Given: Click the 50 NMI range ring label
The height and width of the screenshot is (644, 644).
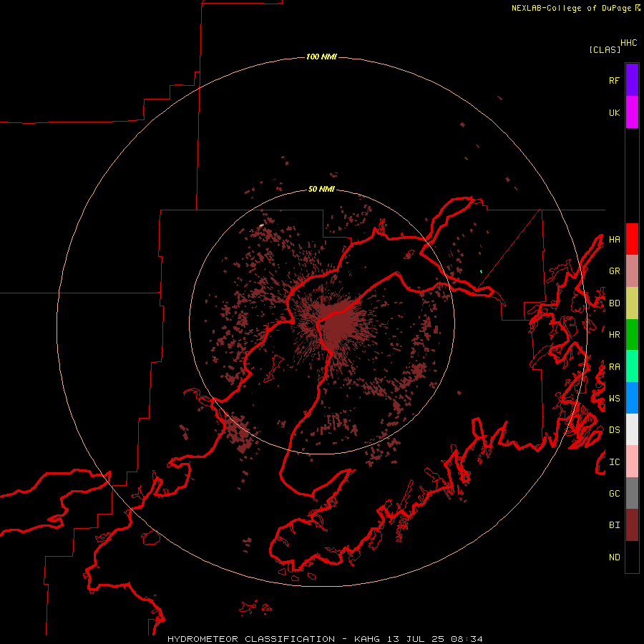Looking at the screenshot, I should click(321, 189).
